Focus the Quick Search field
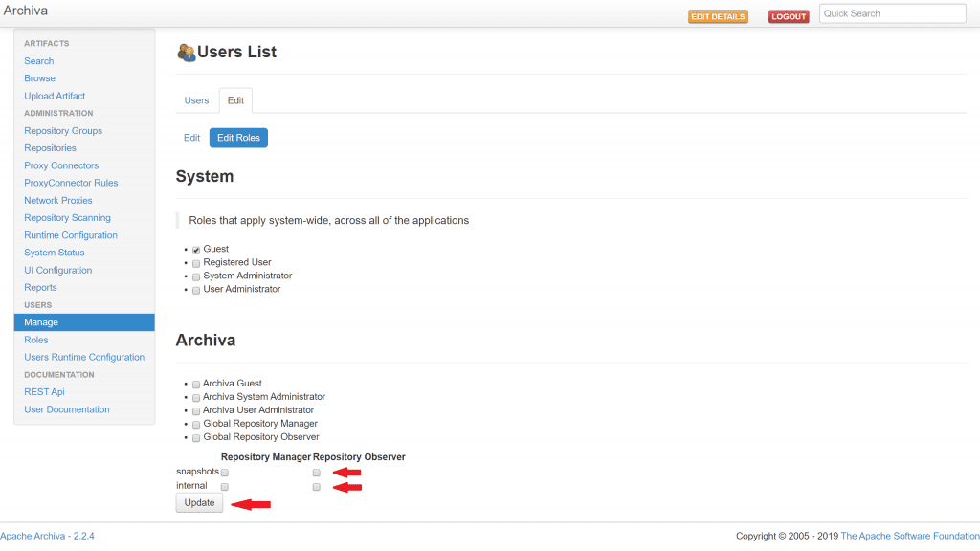 (892, 13)
